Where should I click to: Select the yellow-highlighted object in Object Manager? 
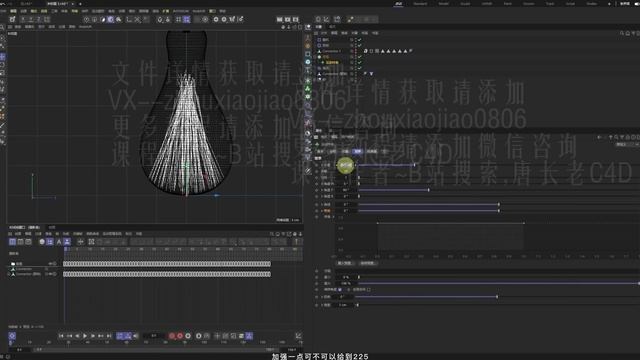tap(332, 62)
